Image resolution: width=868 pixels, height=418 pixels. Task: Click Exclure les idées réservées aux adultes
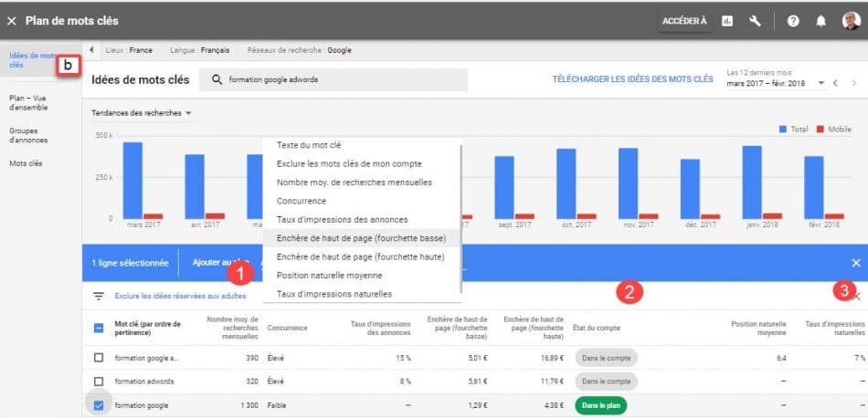coord(181,297)
